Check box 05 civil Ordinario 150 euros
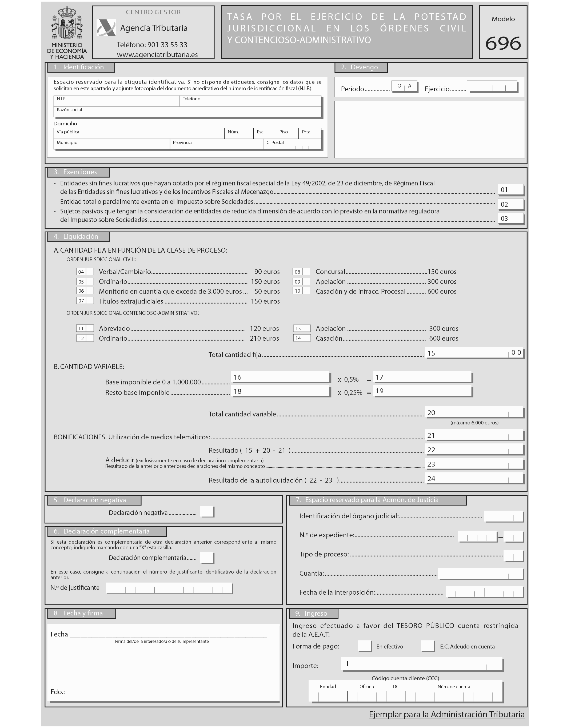The width and height of the screenshot is (567, 728). [90, 281]
